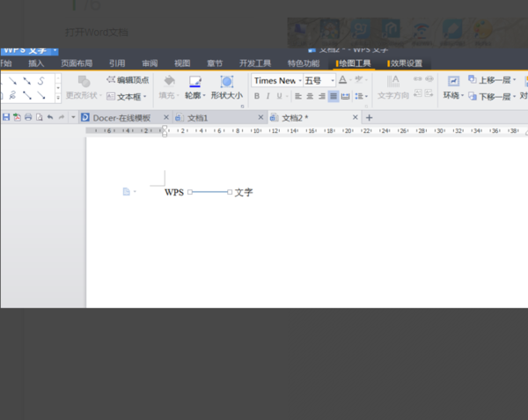Click the save icon in quick access toolbar
The image size is (528, 420).
click(x=6, y=117)
